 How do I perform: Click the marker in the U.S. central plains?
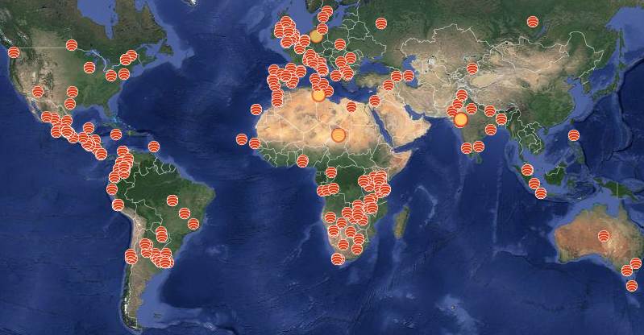(x=73, y=92)
